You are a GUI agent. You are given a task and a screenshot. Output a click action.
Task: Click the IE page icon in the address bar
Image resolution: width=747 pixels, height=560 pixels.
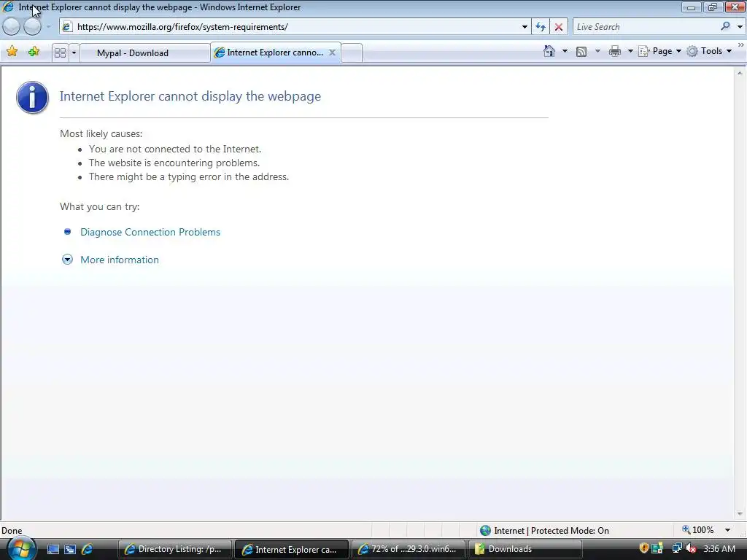tap(67, 27)
